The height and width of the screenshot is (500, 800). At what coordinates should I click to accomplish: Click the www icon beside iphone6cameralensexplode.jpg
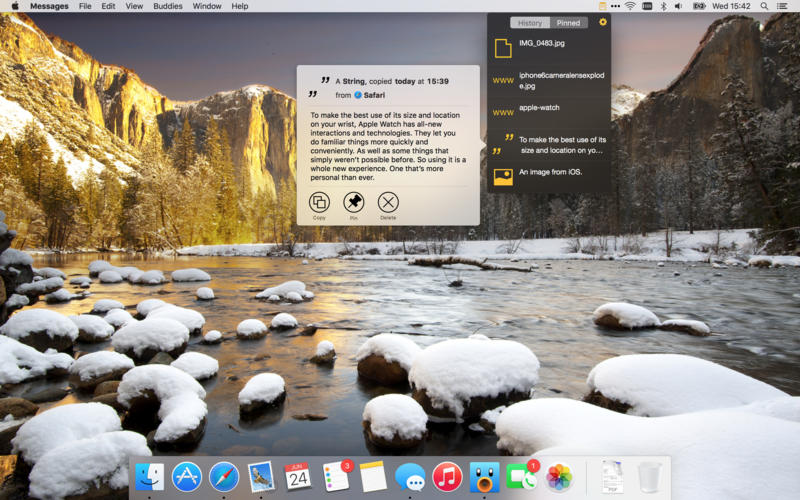click(x=503, y=81)
